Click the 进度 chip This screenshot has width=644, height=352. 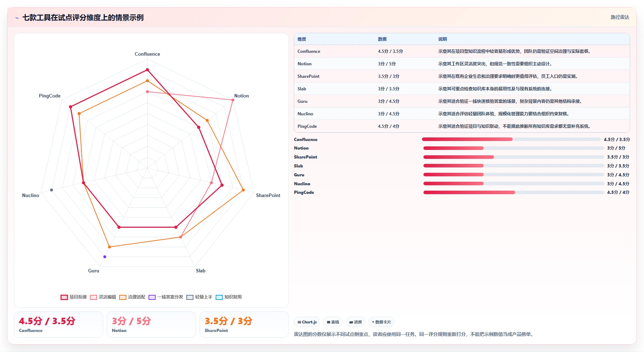(356, 322)
